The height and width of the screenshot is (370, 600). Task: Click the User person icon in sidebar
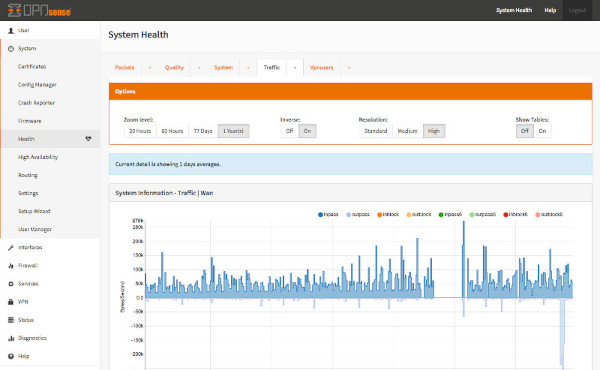[11, 30]
